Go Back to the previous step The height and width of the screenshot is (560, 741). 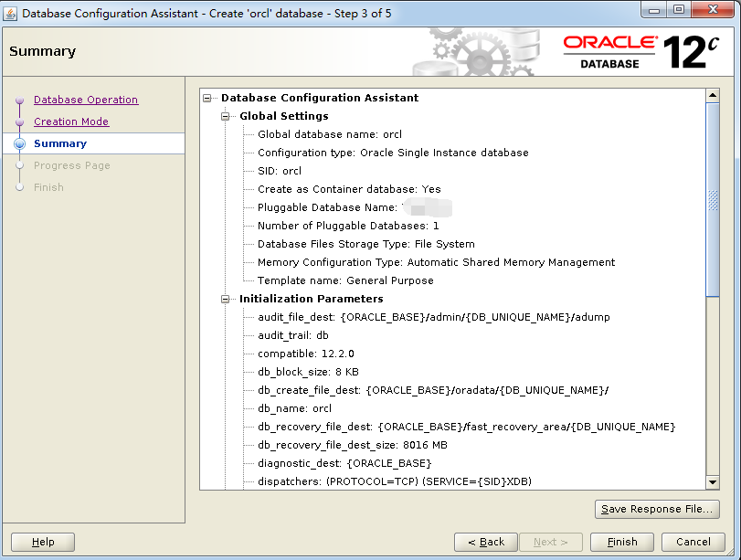click(486, 542)
